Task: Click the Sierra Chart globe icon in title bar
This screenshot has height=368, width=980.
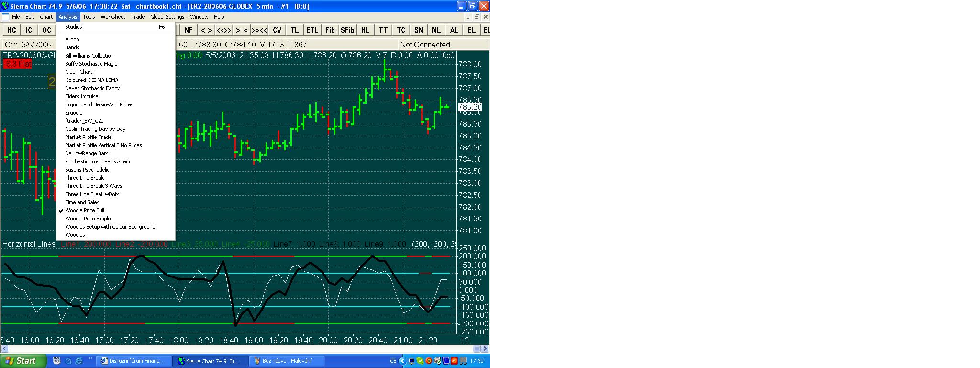Action: point(5,6)
